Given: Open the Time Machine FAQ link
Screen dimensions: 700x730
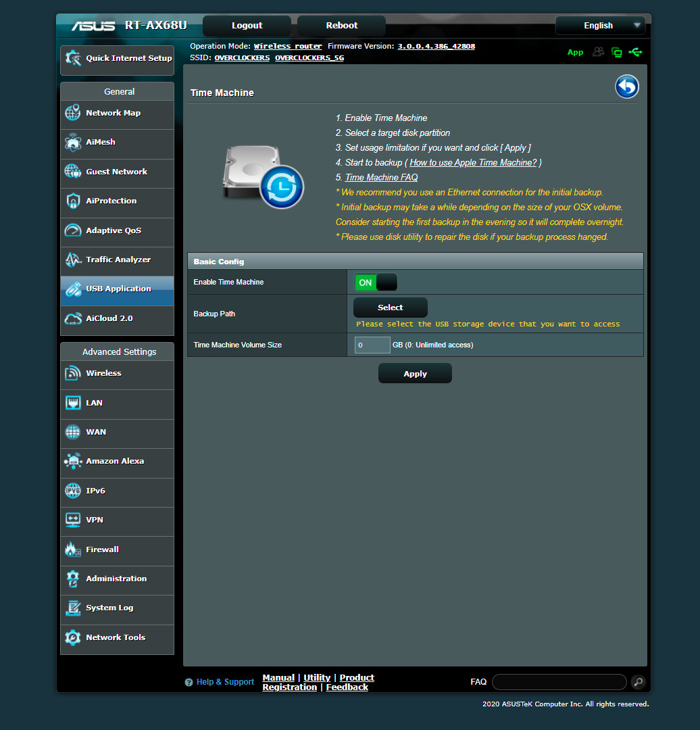Looking at the screenshot, I should 381,177.
